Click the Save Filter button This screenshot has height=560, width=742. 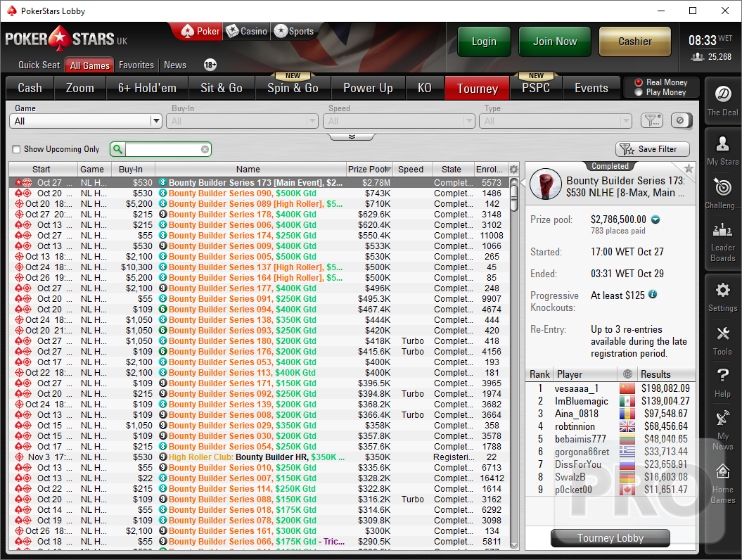(x=652, y=149)
